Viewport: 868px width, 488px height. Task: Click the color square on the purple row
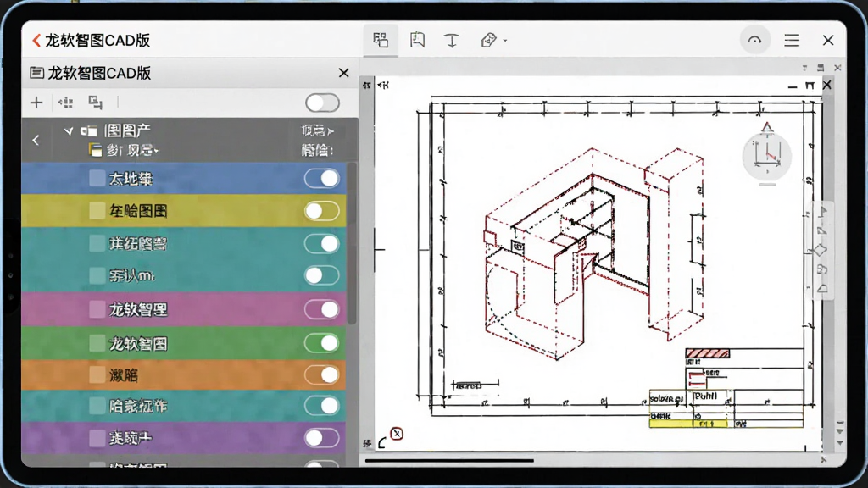tap(97, 438)
